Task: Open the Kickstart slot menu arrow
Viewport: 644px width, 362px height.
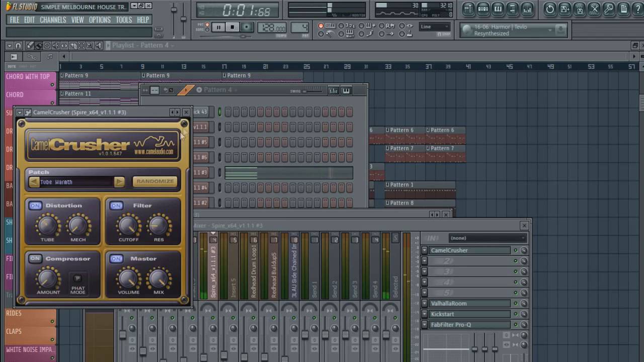Action: click(425, 314)
